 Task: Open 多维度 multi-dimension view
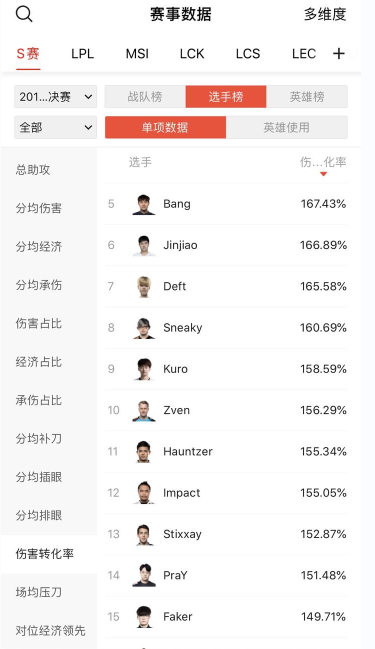(x=325, y=14)
